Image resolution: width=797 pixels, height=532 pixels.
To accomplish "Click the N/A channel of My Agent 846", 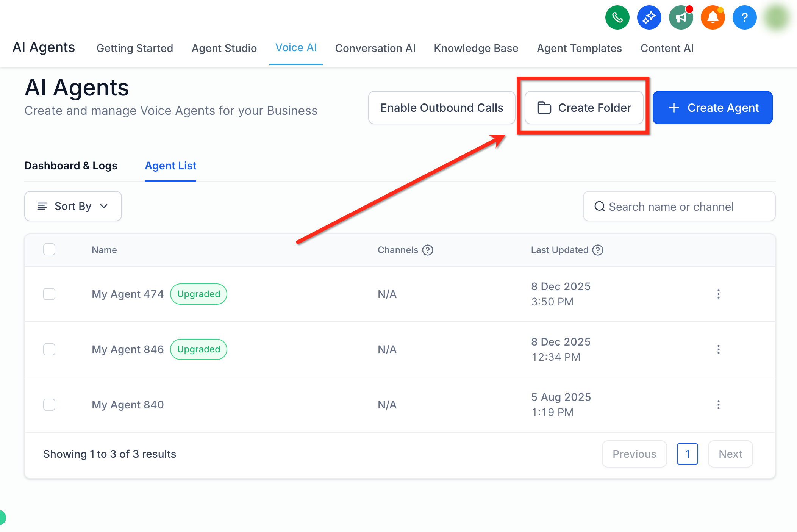I will (x=387, y=349).
